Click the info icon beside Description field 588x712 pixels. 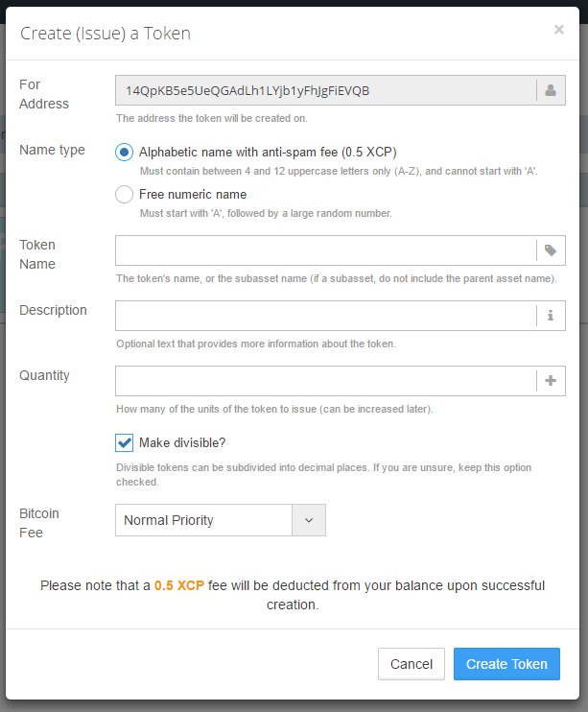pos(551,316)
